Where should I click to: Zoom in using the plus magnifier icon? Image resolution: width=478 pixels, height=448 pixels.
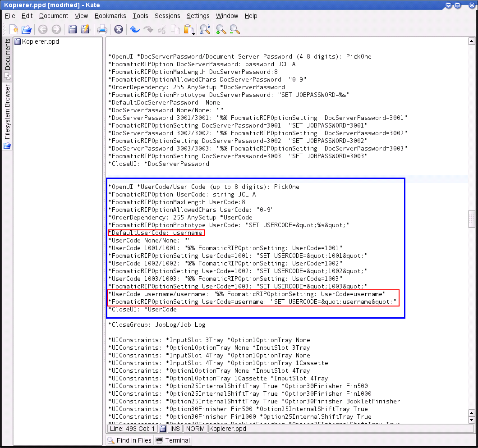(221, 30)
